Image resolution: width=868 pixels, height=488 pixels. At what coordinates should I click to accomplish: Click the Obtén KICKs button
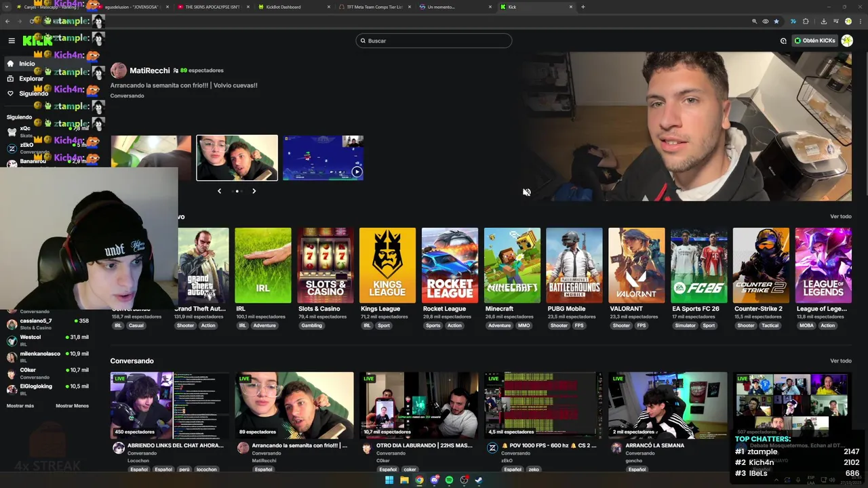[814, 41]
